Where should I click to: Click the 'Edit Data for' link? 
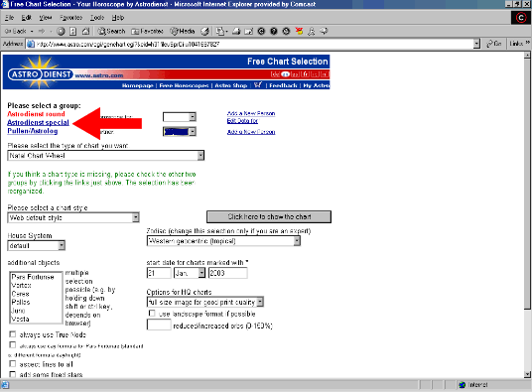click(242, 121)
